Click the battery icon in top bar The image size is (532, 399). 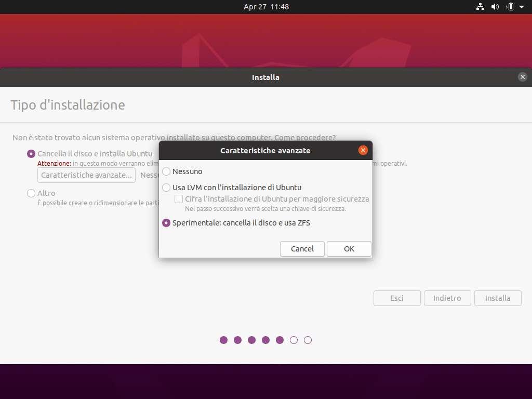[510, 7]
